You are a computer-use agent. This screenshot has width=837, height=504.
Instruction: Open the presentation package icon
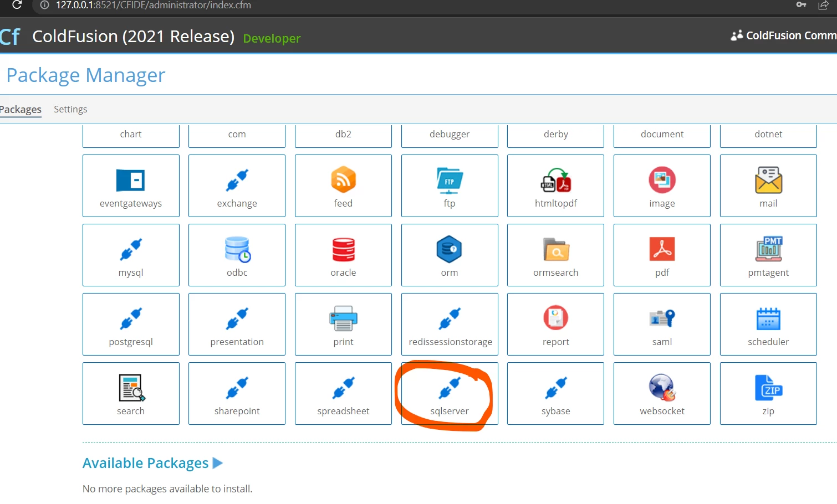pyautogui.click(x=237, y=318)
